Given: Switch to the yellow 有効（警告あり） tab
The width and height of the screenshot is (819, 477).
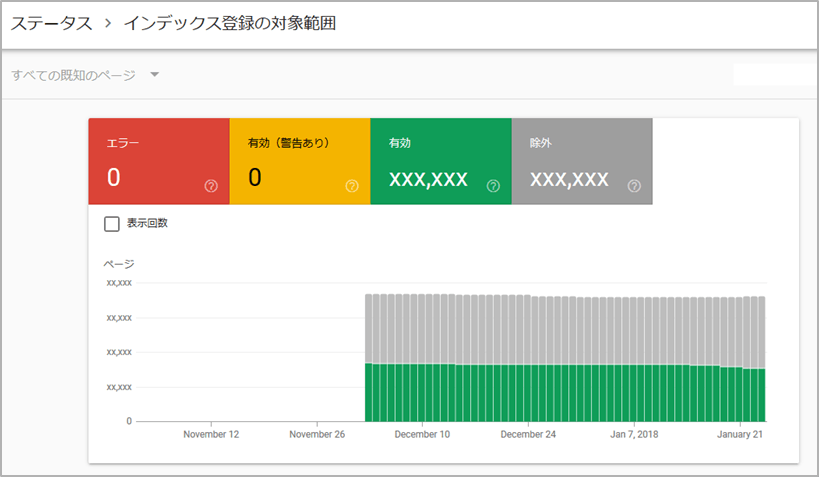Looking at the screenshot, I should pos(300,161).
